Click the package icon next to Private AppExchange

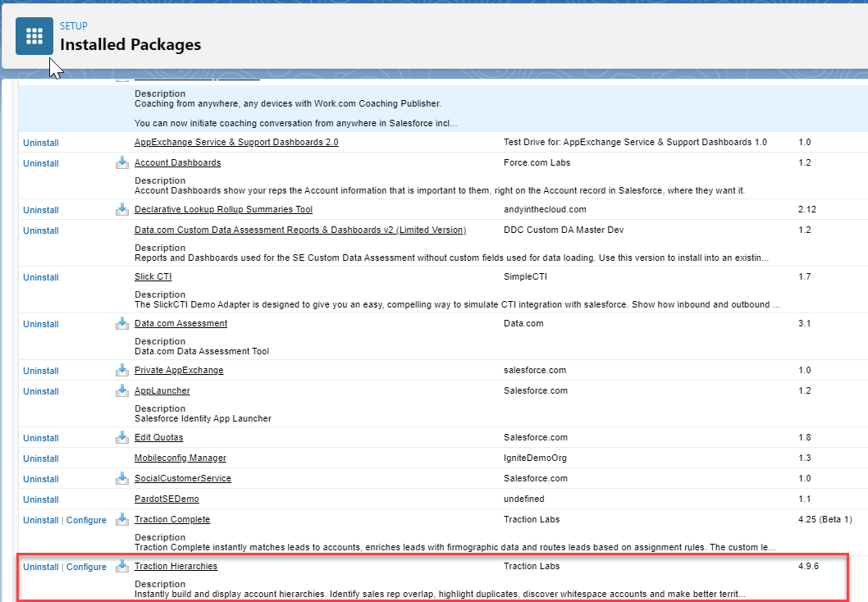[x=121, y=370]
